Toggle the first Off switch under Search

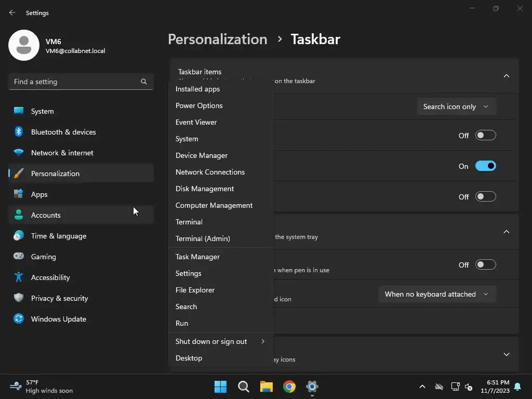pos(486,136)
